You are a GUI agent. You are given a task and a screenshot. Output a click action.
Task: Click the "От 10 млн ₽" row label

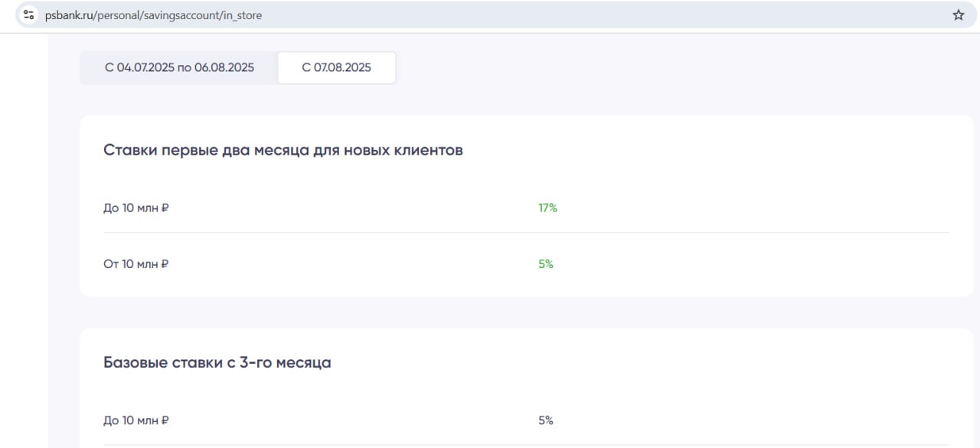click(136, 264)
